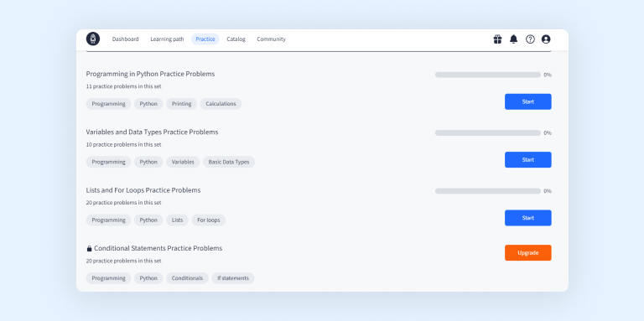Click Upgrade for Conditional Statements set
This screenshot has width=644, height=321.
[x=527, y=253]
